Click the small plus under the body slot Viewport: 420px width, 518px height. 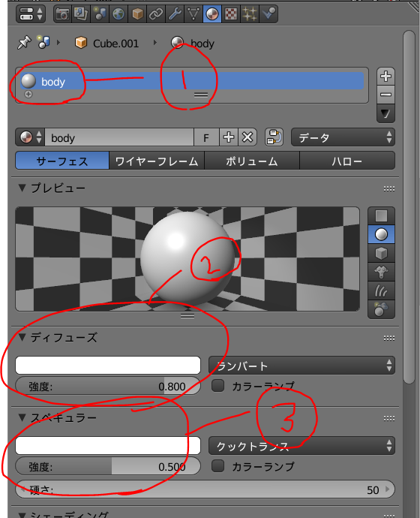pos(28,95)
